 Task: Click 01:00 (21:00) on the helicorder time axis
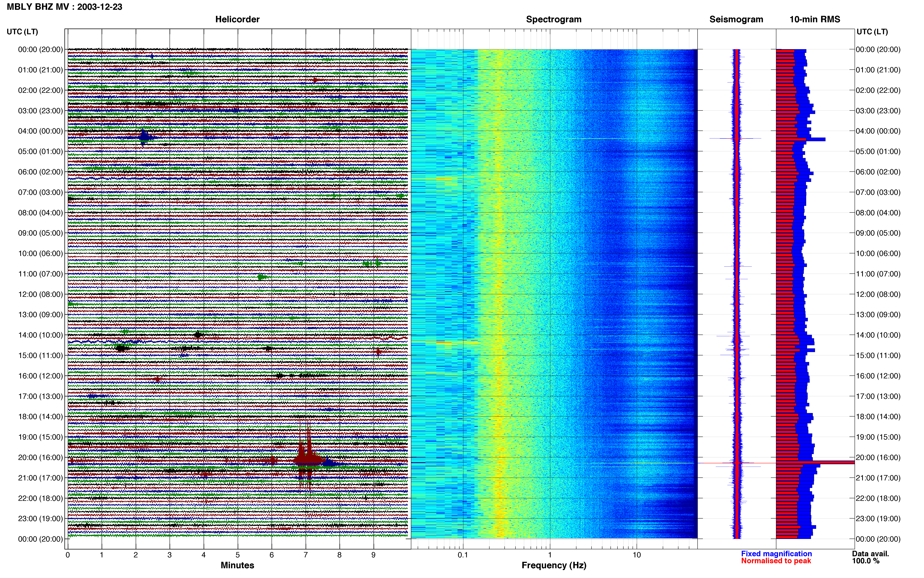click(x=41, y=70)
